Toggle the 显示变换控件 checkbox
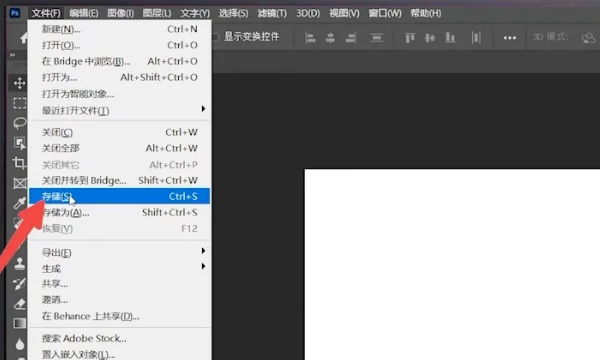Image resolution: width=600 pixels, height=360 pixels. point(215,37)
